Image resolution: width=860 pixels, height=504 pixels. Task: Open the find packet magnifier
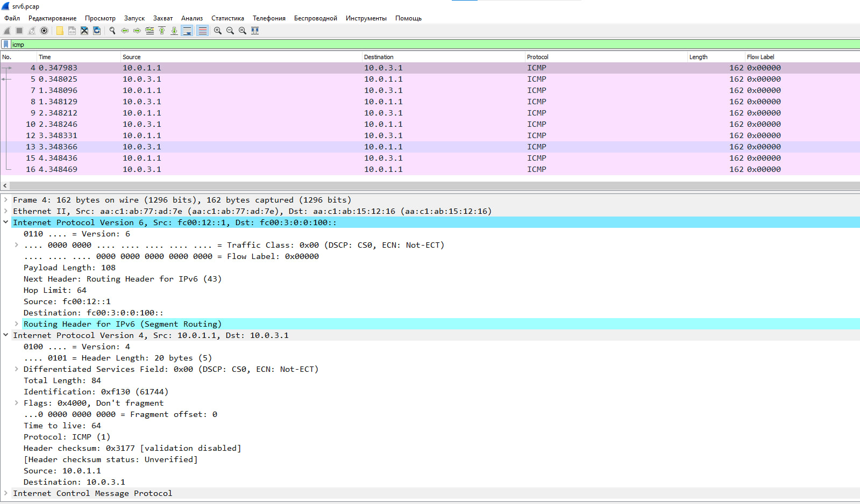coord(112,31)
